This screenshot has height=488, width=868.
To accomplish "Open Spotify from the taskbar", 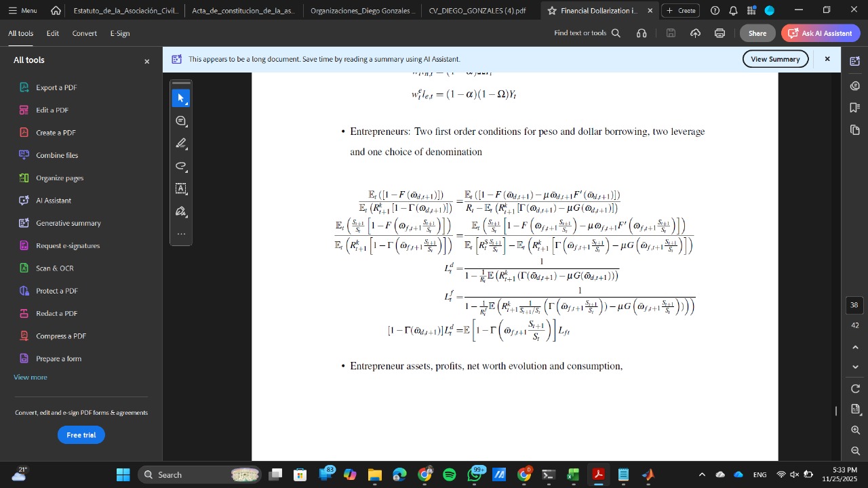I will point(449,474).
